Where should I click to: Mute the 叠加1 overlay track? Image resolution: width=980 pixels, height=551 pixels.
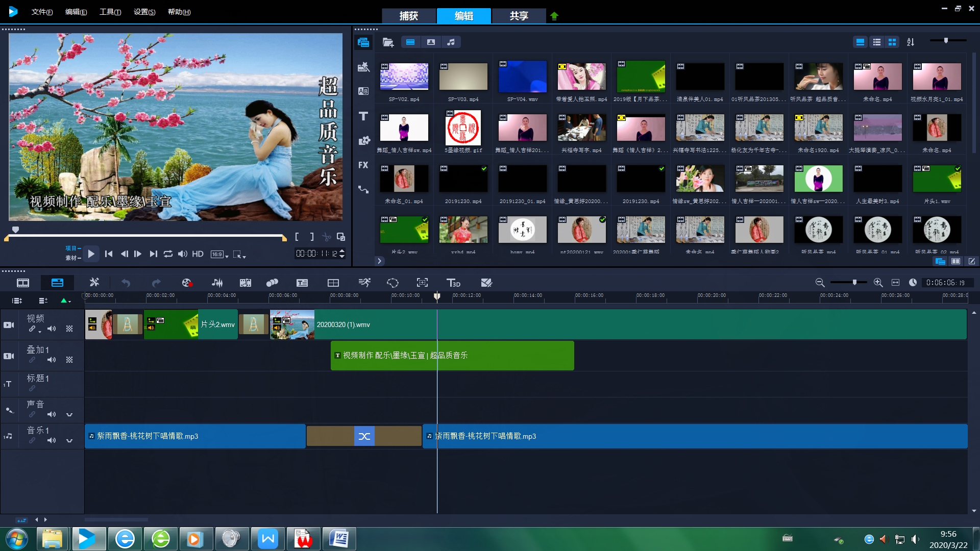tap(52, 360)
